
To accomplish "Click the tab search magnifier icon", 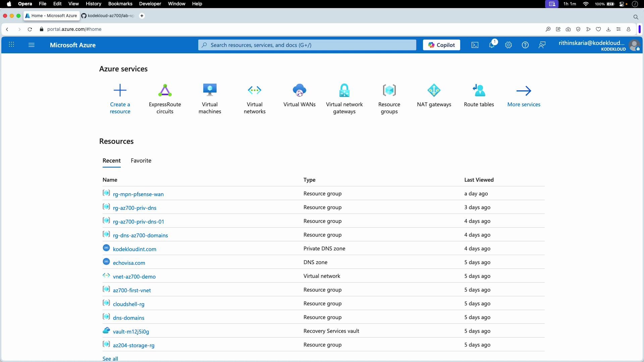I will point(636,17).
